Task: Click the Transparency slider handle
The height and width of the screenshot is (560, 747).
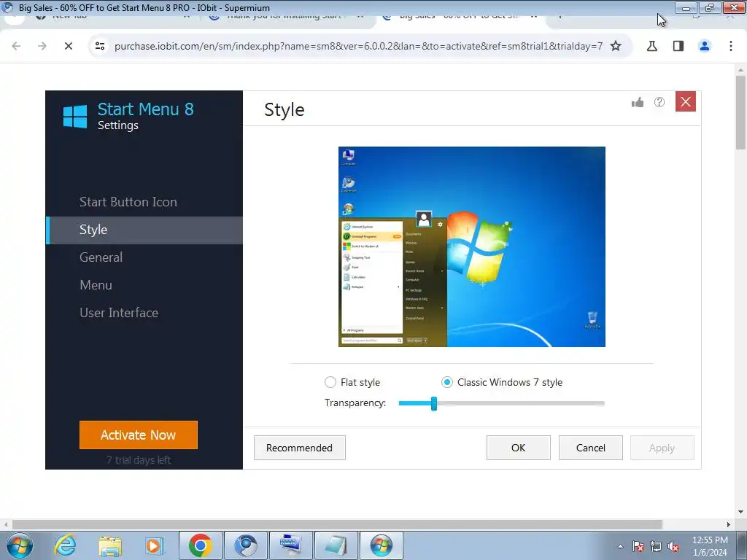Action: pyautogui.click(x=434, y=403)
